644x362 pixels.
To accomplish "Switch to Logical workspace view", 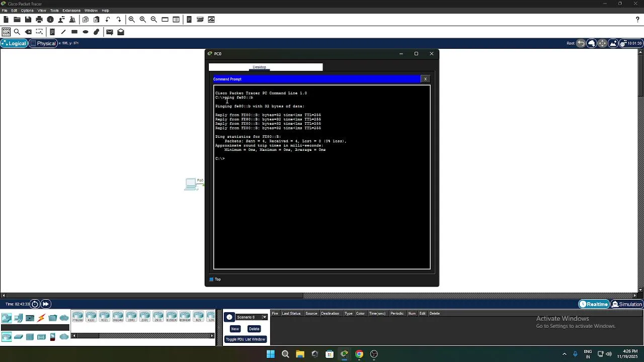I will coord(14,43).
